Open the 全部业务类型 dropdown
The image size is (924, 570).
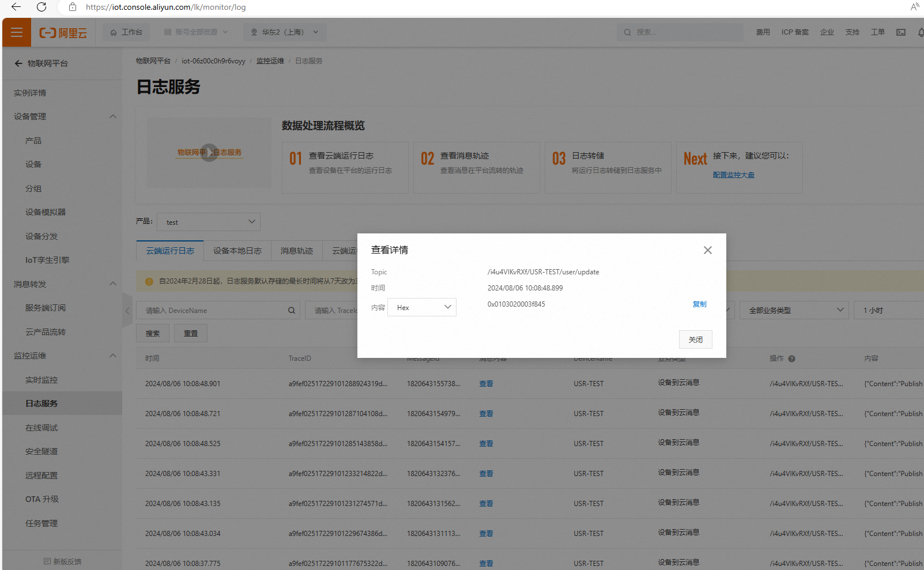pyautogui.click(x=794, y=311)
